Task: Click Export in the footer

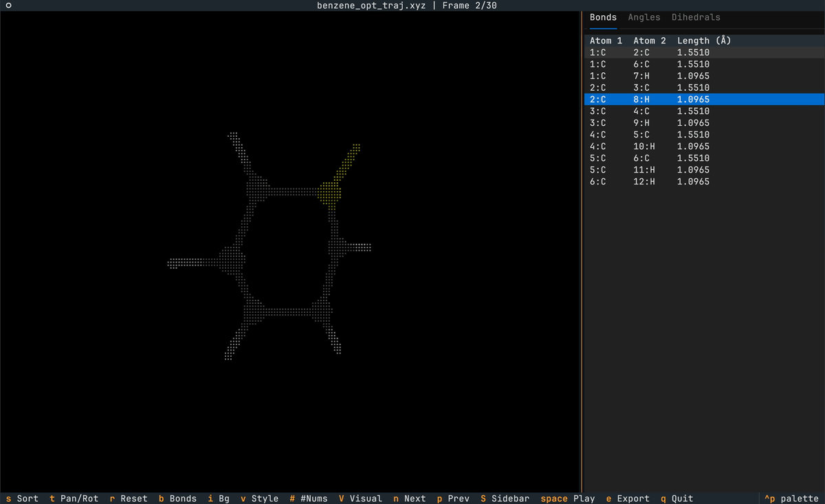Action: point(628,498)
